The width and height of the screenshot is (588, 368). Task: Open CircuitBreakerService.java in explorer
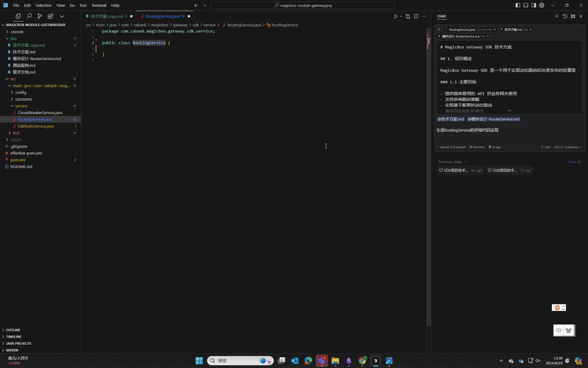pyautogui.click(x=40, y=113)
